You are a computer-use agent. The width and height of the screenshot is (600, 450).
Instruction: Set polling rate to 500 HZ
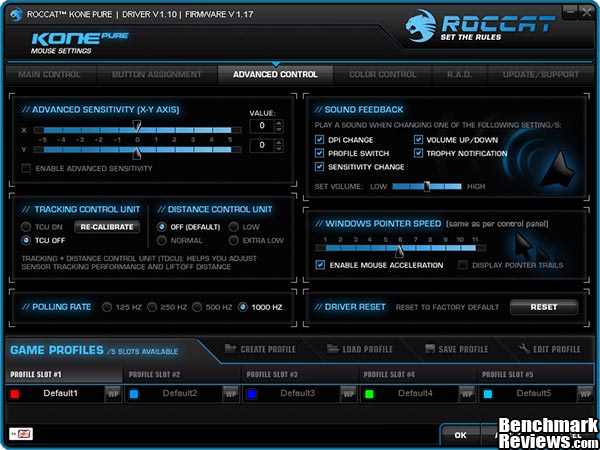(197, 307)
